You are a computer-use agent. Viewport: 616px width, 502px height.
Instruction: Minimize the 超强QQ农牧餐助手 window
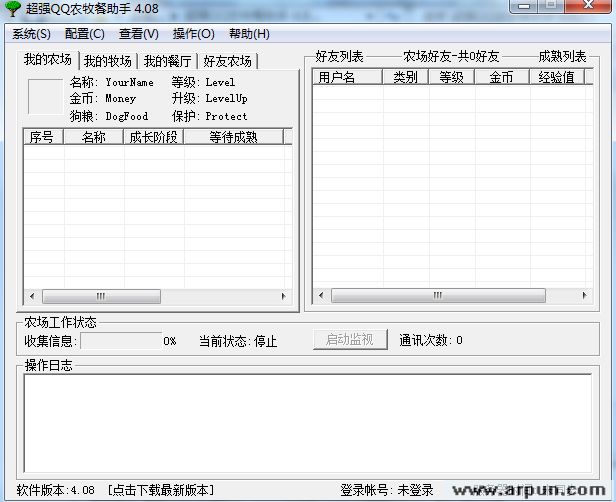[x=523, y=6]
